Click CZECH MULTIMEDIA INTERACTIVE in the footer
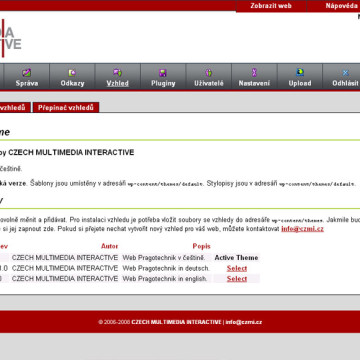The image size is (360, 360). coord(176,322)
